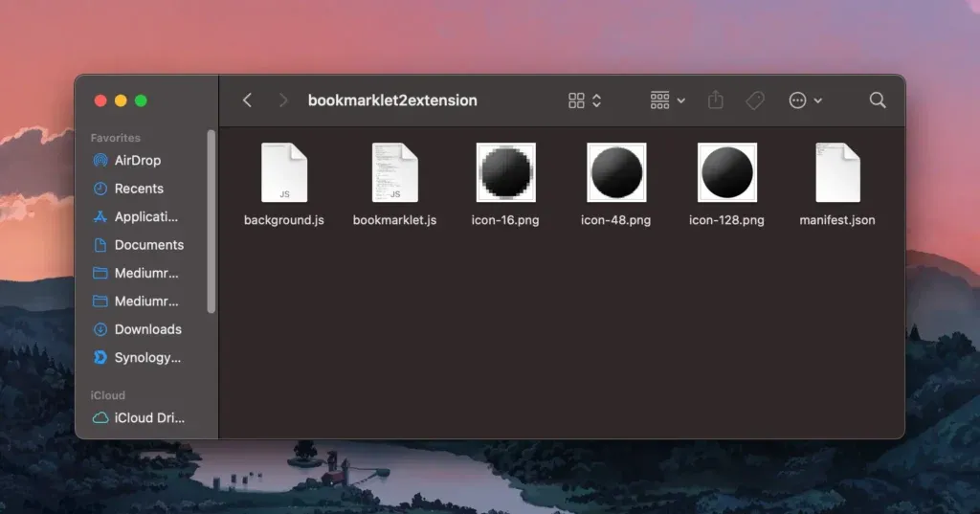980x514 pixels.
Task: Click the Recents clock icon
Action: [x=100, y=189]
